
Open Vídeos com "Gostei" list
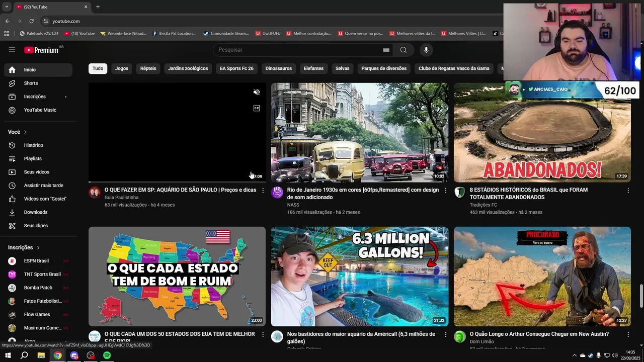pos(38,199)
